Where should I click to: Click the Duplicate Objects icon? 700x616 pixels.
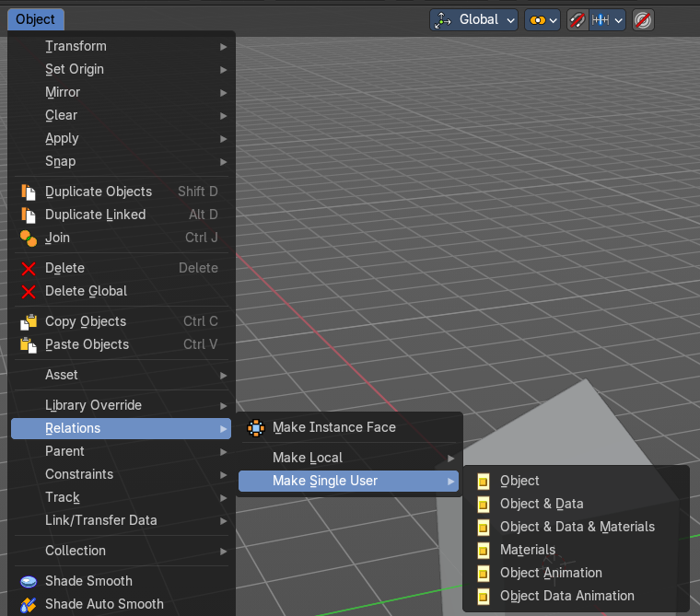click(x=29, y=192)
